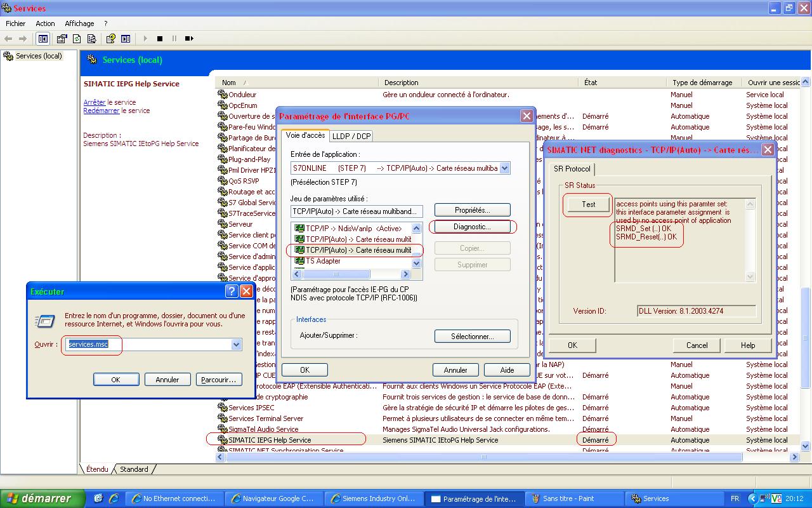Click the Pause service icon
This screenshot has width=812, height=508.
point(174,39)
